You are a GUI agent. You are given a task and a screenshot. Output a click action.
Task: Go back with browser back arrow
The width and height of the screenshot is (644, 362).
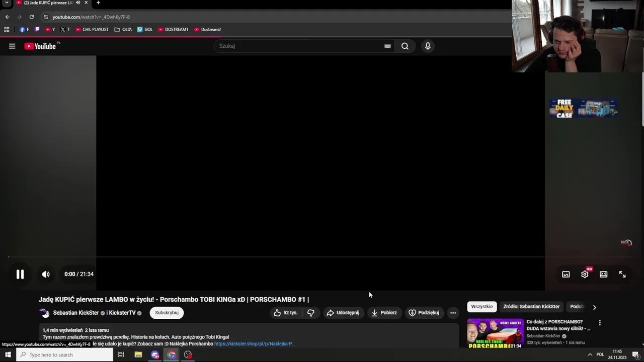(x=7, y=17)
